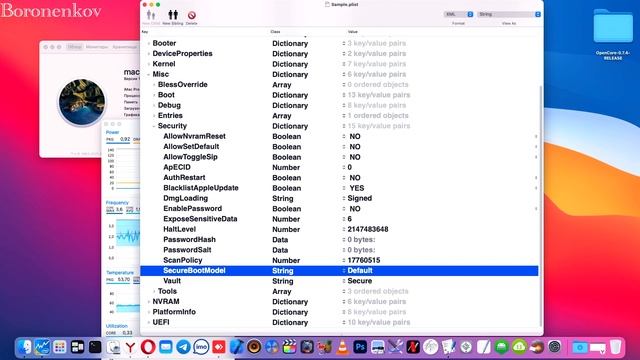
Task: Open the View As String popup menu
Action: point(509,14)
